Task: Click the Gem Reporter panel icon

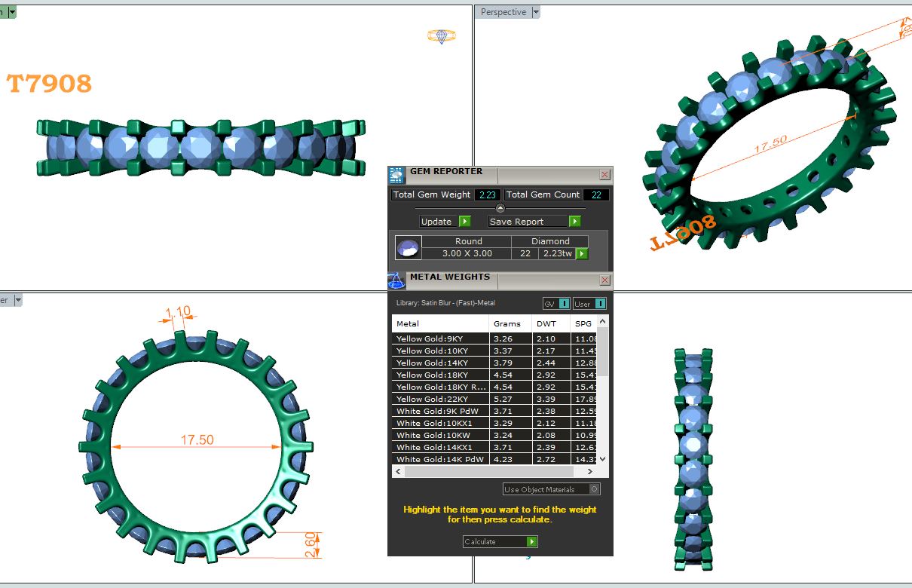Action: click(x=396, y=176)
